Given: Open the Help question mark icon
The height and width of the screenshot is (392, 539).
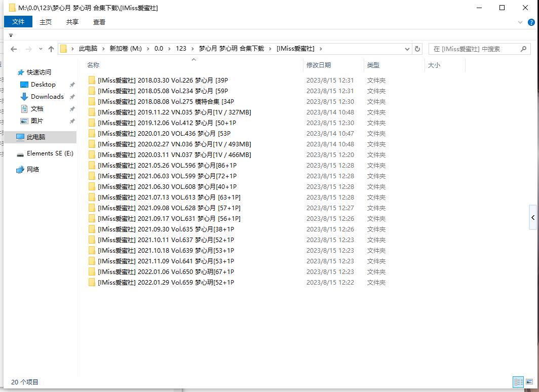Looking at the screenshot, I should (531, 22).
